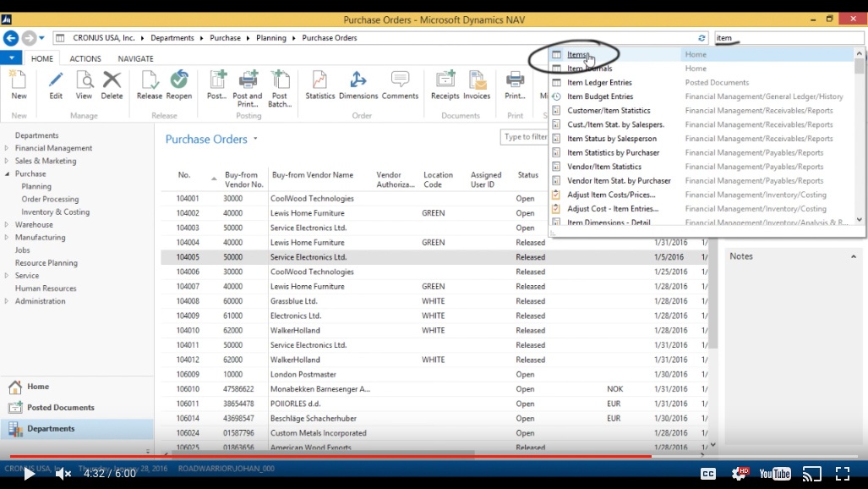Click the Reopen icon

179,80
